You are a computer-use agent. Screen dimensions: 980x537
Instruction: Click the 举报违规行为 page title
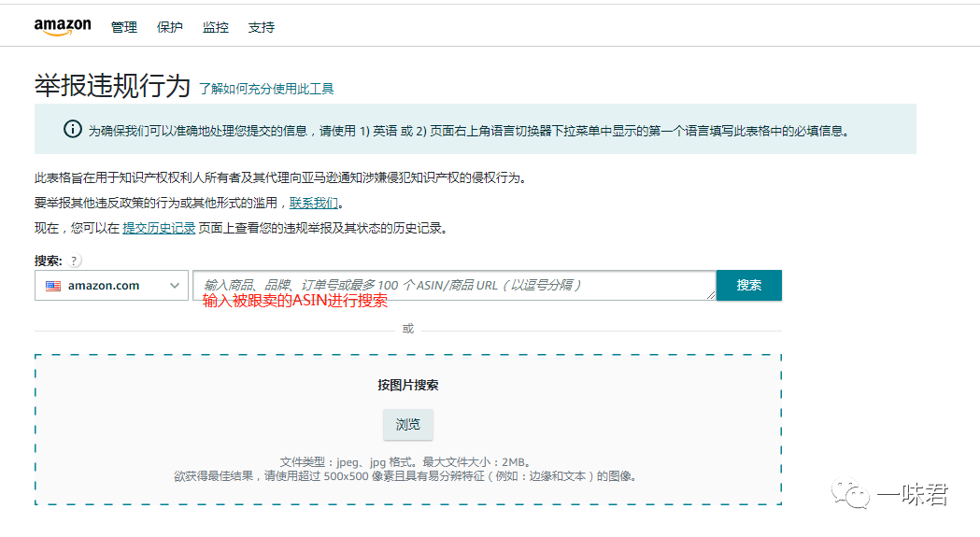pos(112,86)
